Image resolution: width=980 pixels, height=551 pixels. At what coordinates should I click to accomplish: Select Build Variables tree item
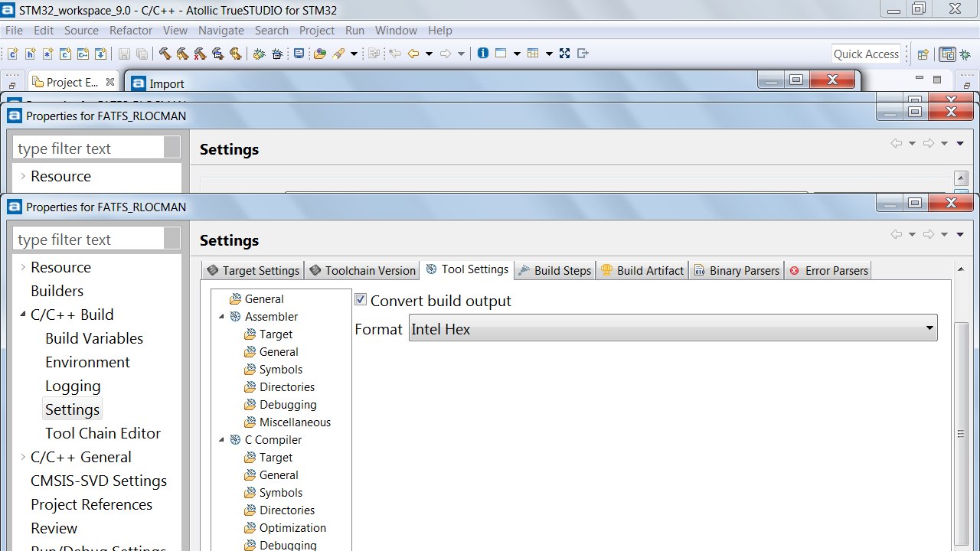coord(94,338)
